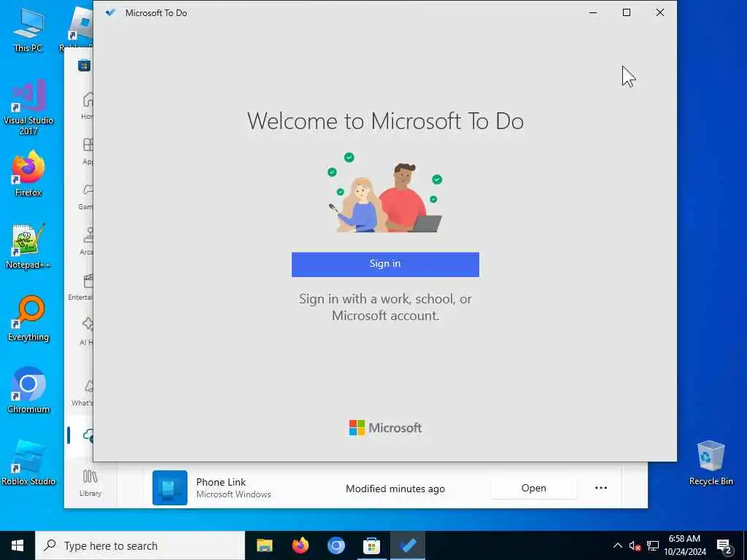
Task: Open the three-dot menu for Phone Link
Action: coord(601,488)
